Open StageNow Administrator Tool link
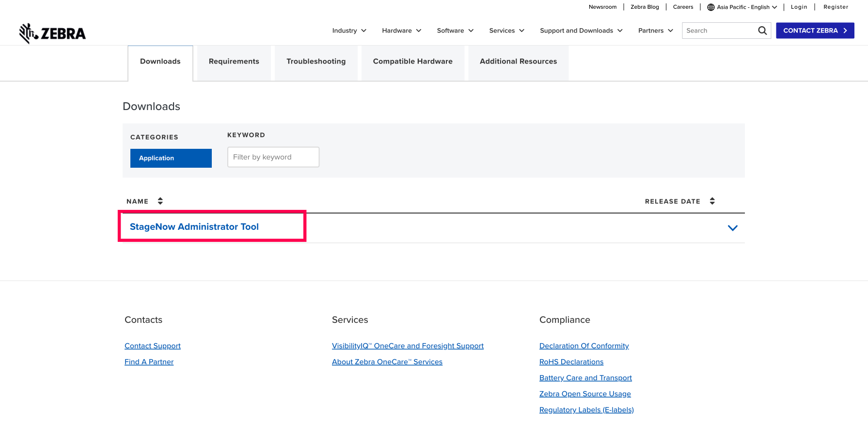868x429 pixels. click(x=194, y=227)
